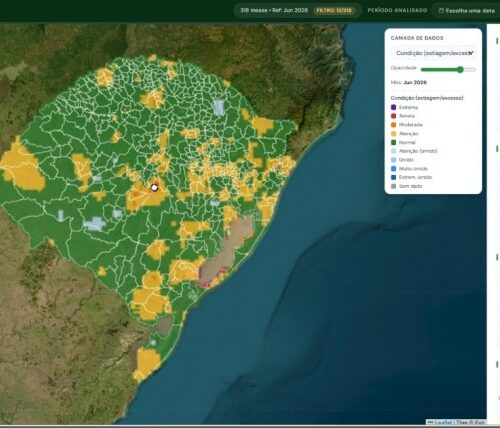This screenshot has width=500, height=428.
Task: Click the white location marker on the map
Action: (154, 188)
